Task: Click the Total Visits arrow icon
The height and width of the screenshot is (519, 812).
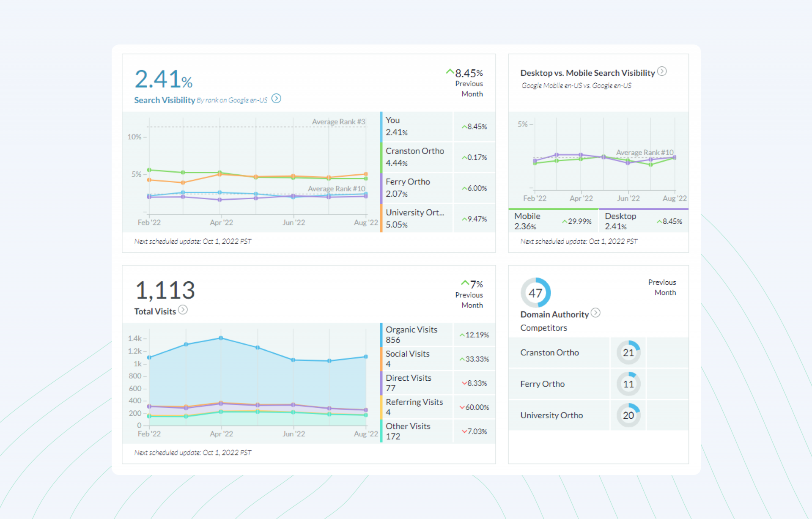Action: (x=183, y=310)
